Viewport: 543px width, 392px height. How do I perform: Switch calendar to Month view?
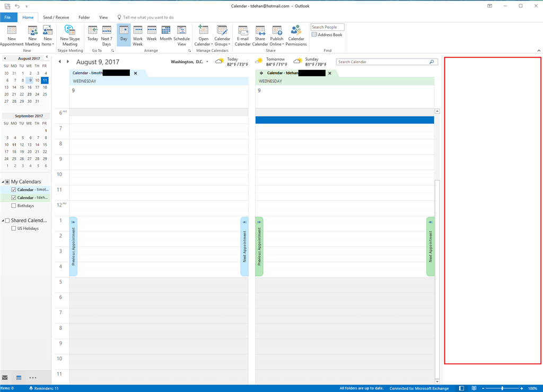pos(165,35)
